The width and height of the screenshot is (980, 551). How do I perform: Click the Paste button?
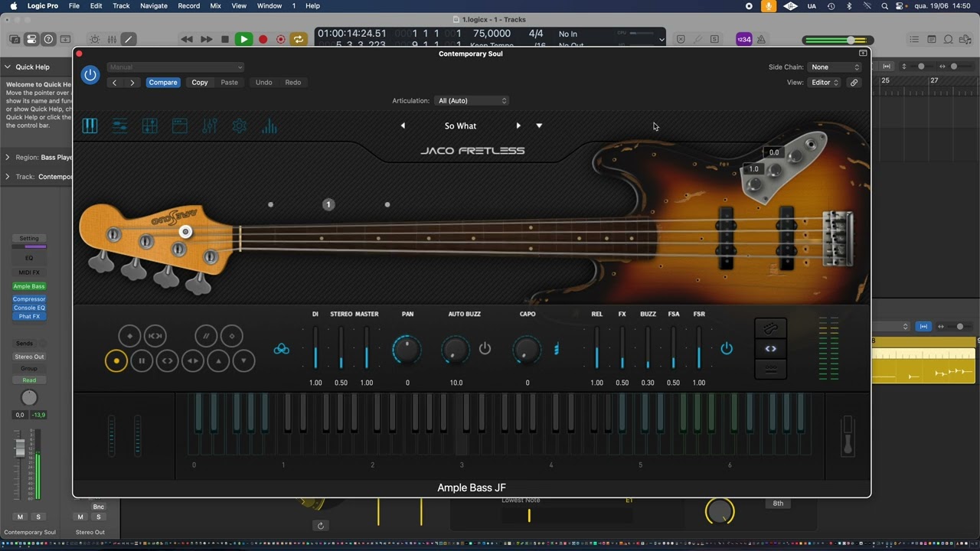click(230, 83)
